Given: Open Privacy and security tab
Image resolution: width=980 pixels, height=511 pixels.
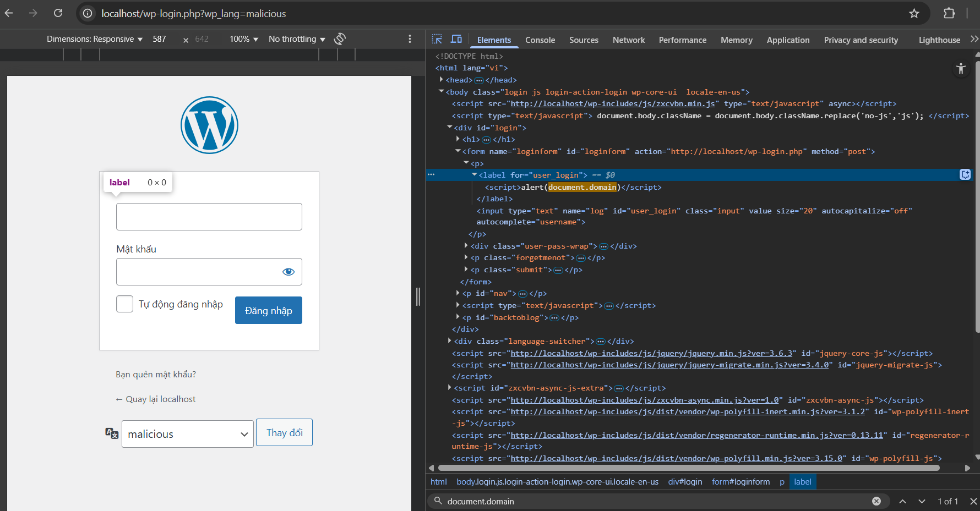Looking at the screenshot, I should click(x=861, y=40).
